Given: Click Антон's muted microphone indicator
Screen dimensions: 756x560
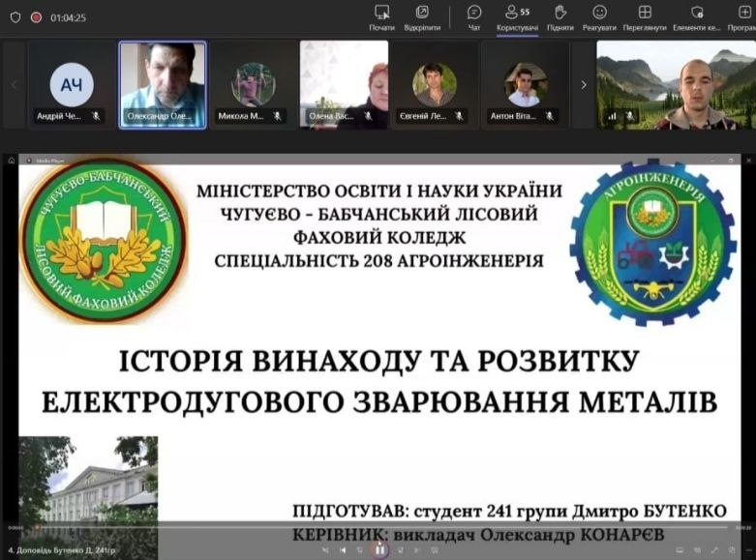Looking at the screenshot, I should click(x=550, y=116).
